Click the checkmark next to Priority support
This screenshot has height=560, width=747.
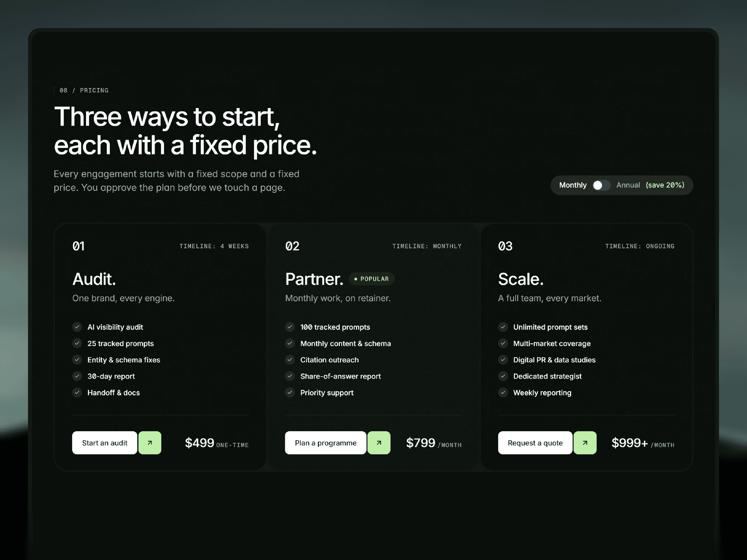(x=290, y=392)
